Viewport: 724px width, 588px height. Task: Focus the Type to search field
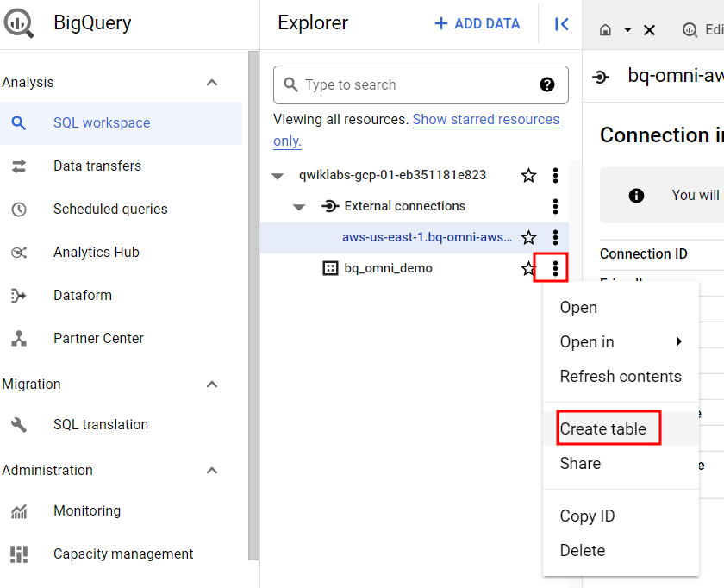tap(421, 85)
